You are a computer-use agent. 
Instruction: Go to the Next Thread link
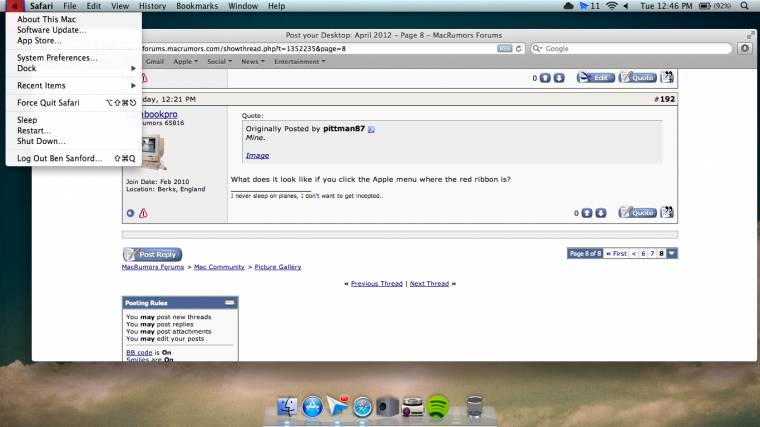tap(429, 284)
